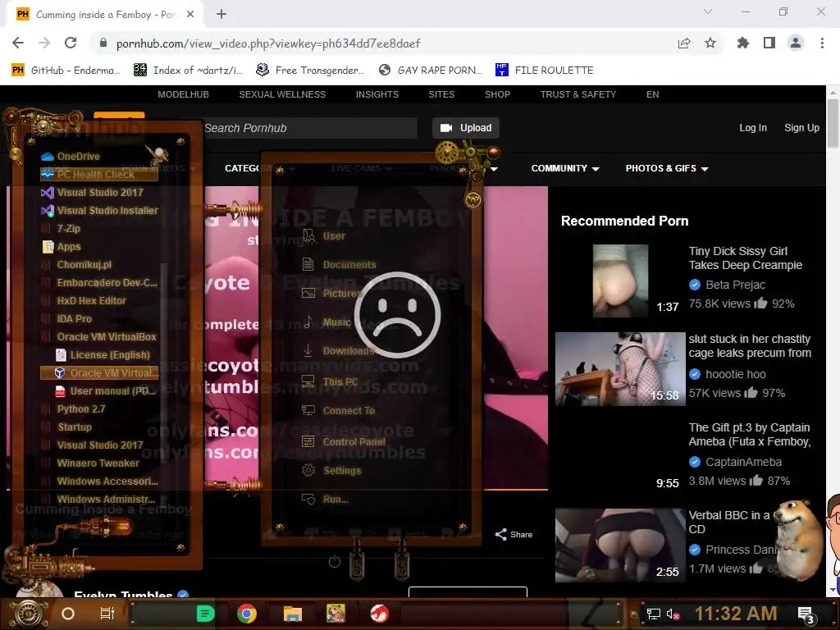The width and height of the screenshot is (840, 630).
Task: Open the tab search chevron in title bar
Action: tap(708, 11)
